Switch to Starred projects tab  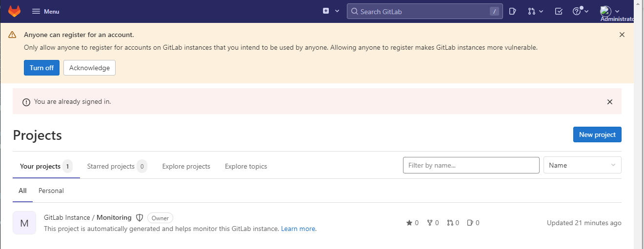click(x=117, y=166)
